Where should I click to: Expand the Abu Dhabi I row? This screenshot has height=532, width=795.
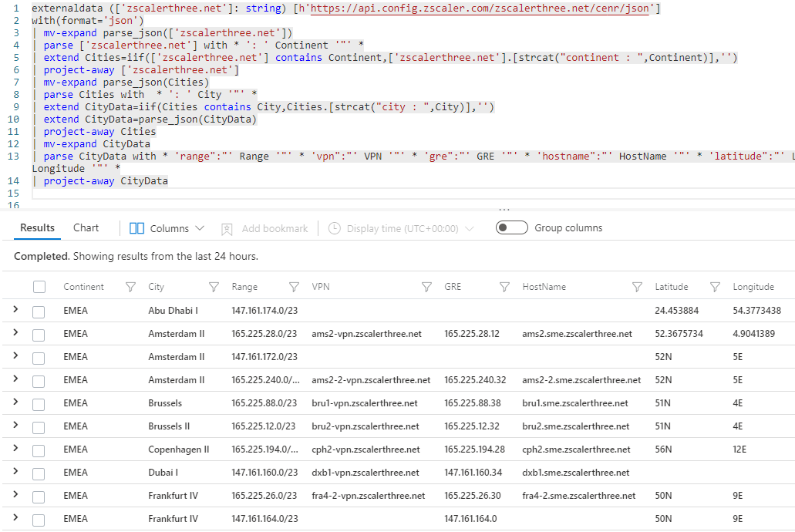(15, 309)
